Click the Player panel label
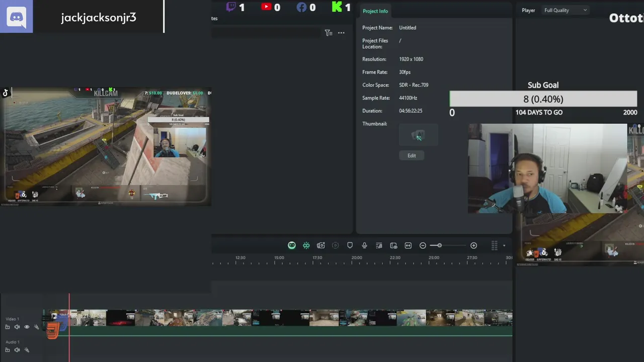Image resolution: width=644 pixels, height=362 pixels. tap(528, 10)
